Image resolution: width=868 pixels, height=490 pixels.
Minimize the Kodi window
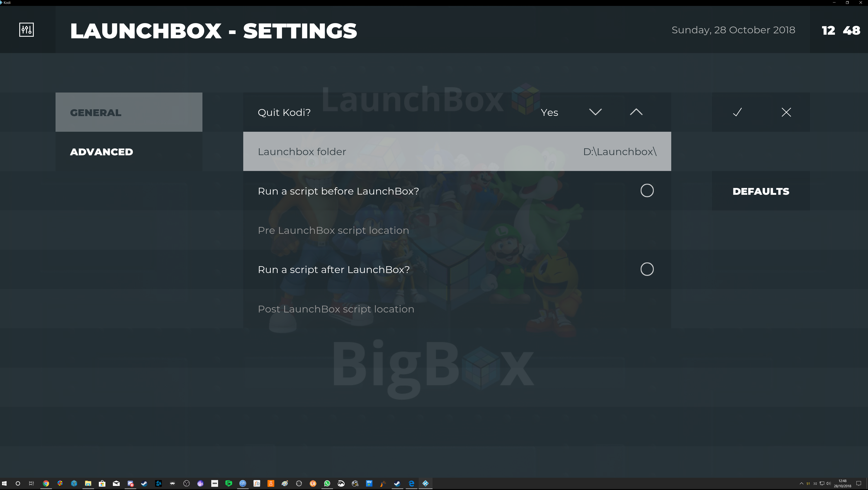[834, 2]
